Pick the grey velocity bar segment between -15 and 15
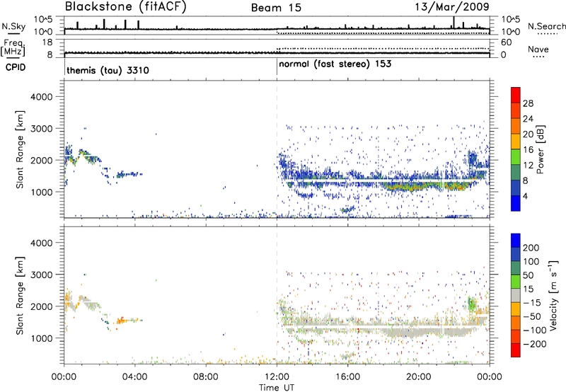 coord(516,295)
